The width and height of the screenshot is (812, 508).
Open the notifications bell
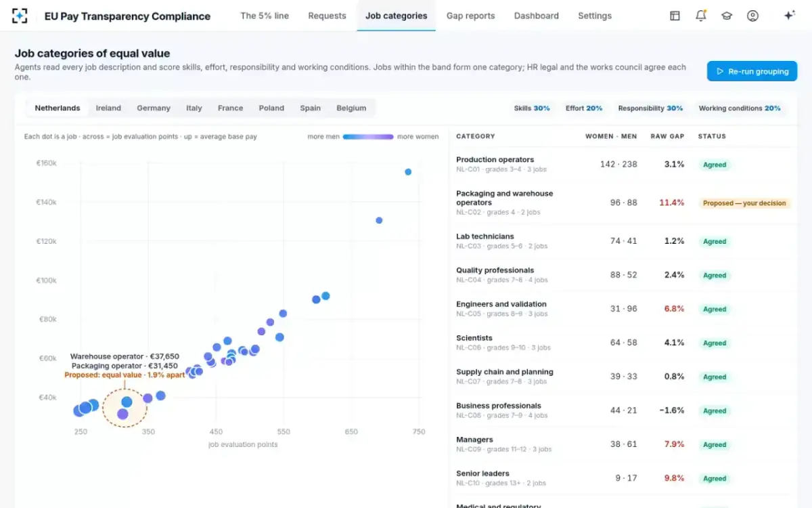tap(701, 16)
